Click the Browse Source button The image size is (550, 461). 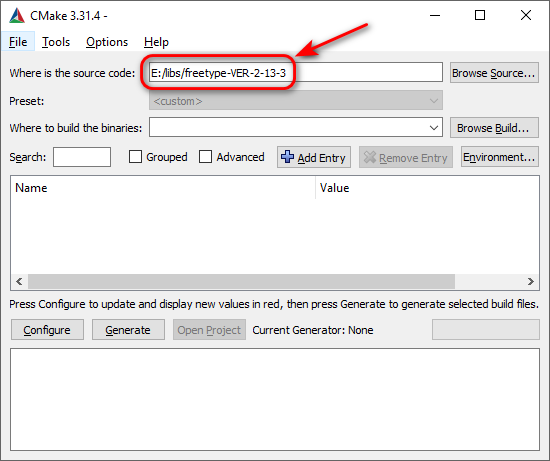point(494,73)
